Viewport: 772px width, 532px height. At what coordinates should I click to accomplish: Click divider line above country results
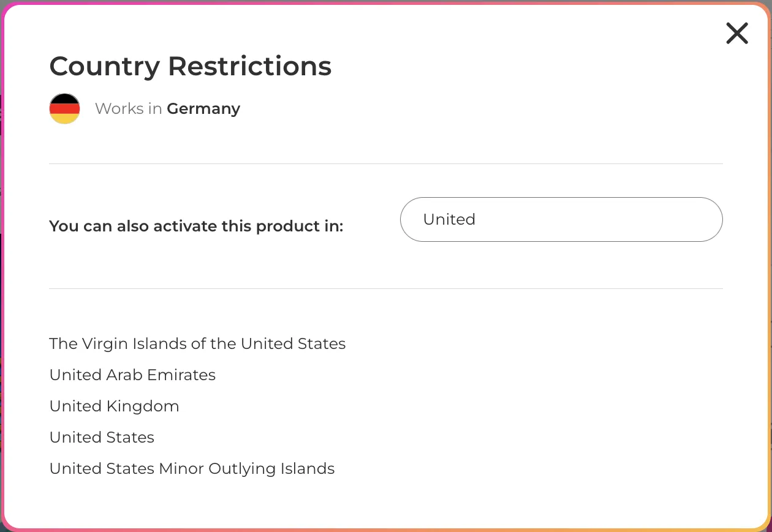tap(386, 288)
